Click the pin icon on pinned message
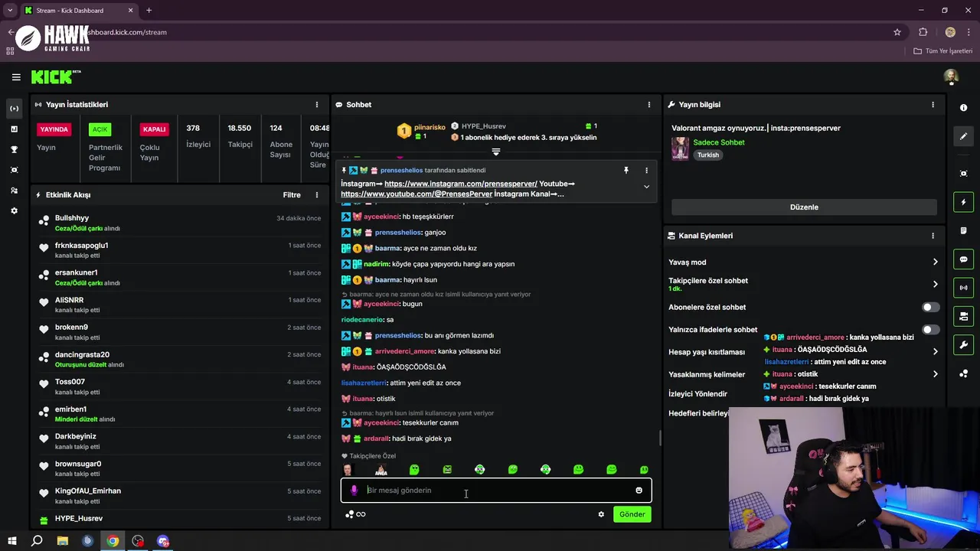980x551 pixels. coord(626,170)
